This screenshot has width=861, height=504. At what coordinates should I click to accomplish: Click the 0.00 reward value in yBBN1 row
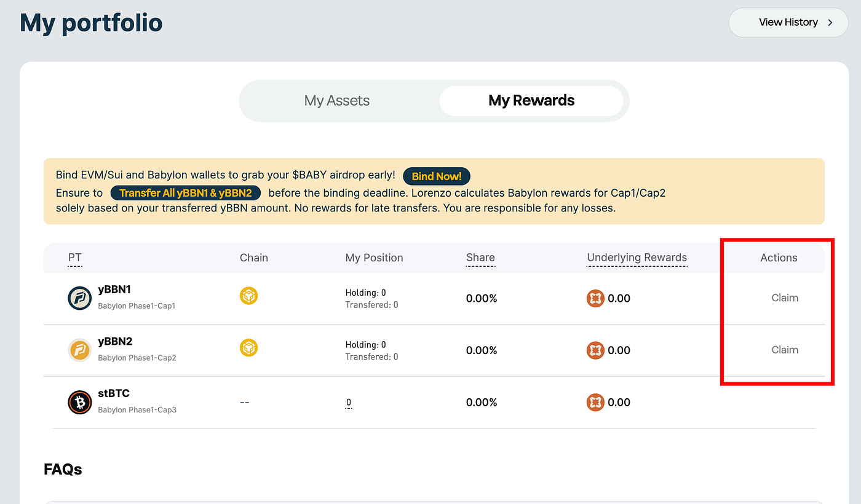click(x=619, y=299)
